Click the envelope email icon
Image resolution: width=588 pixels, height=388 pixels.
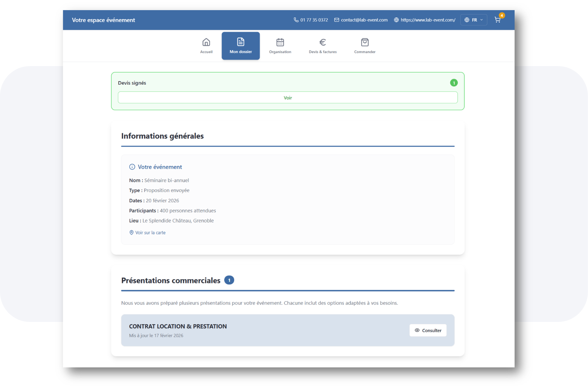(337, 20)
